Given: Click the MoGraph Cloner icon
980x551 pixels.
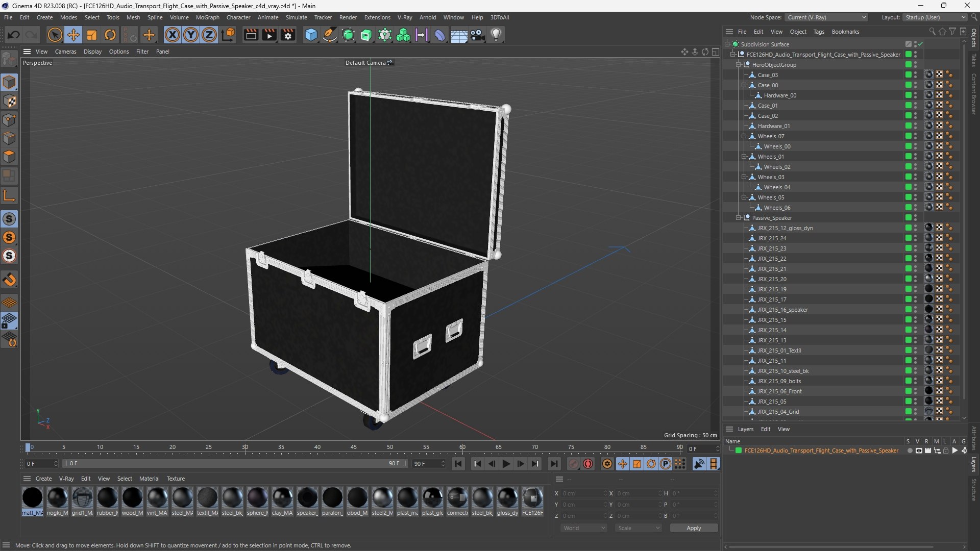Looking at the screenshot, I should point(403,35).
